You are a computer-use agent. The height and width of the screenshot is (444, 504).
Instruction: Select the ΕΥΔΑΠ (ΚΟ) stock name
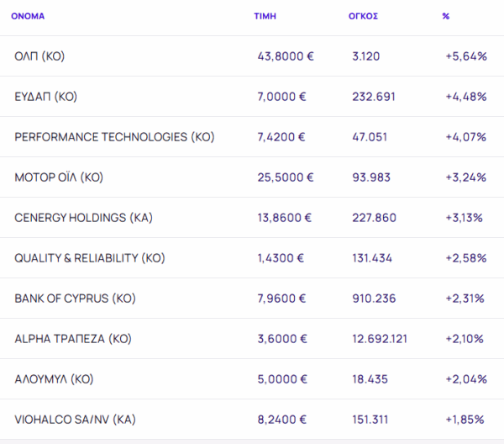coord(45,97)
